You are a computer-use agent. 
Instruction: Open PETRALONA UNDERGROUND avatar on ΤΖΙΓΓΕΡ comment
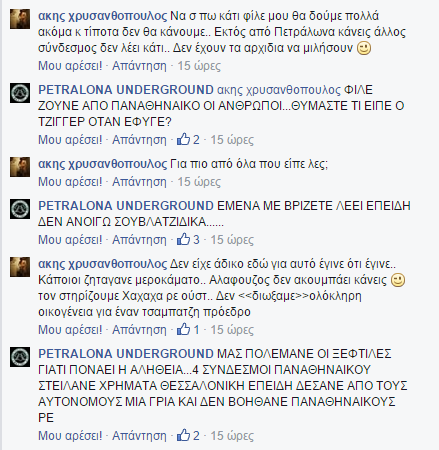(x=20, y=93)
